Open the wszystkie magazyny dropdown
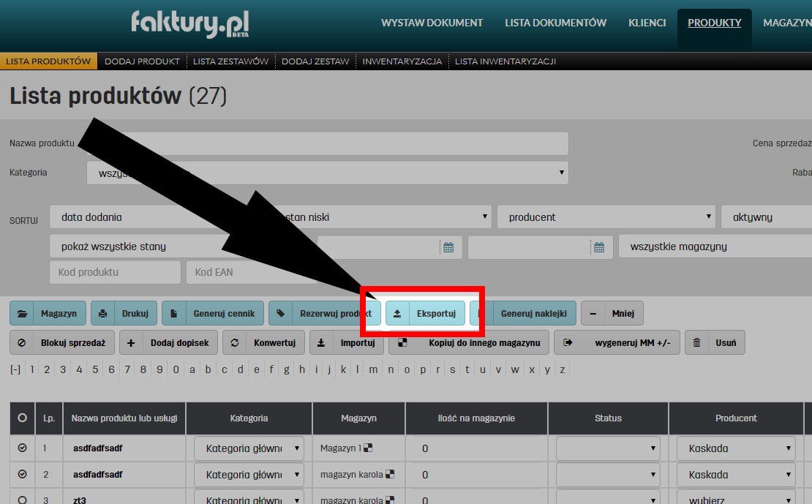Screen dimensions: 812x504 [x=713, y=246]
